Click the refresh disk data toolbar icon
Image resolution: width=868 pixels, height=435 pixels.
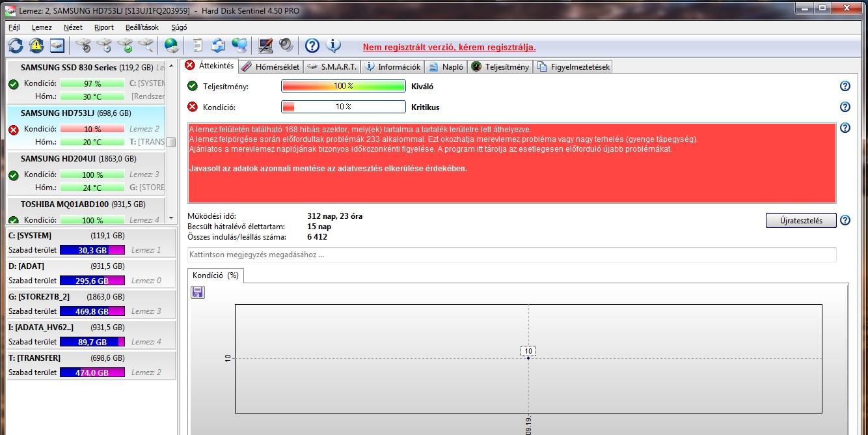[16, 46]
